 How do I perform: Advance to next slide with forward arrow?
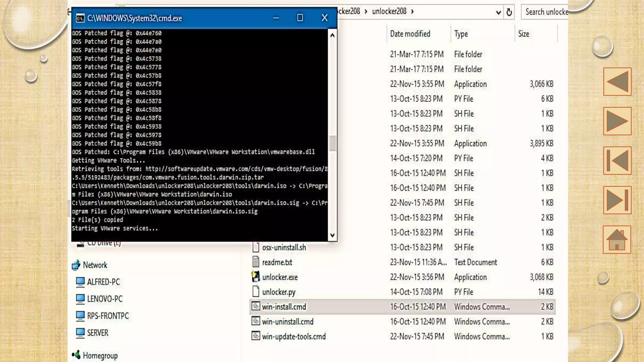tap(617, 121)
